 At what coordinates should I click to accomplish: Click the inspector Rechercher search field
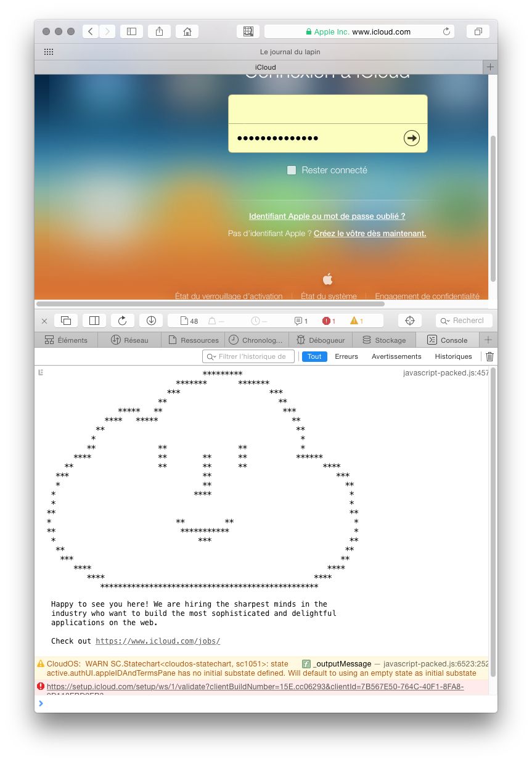[464, 321]
